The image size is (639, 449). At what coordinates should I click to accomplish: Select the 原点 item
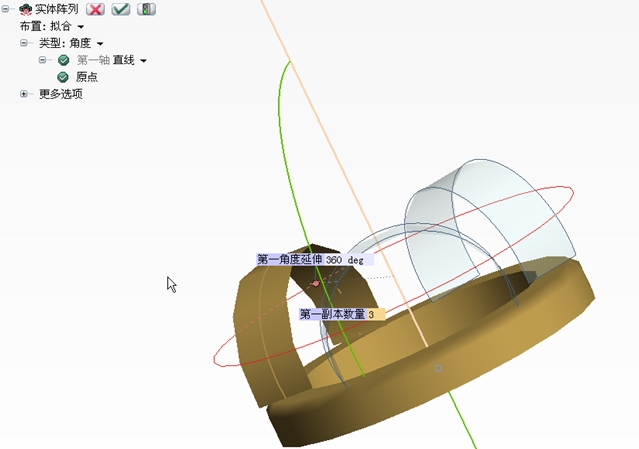click(x=87, y=77)
